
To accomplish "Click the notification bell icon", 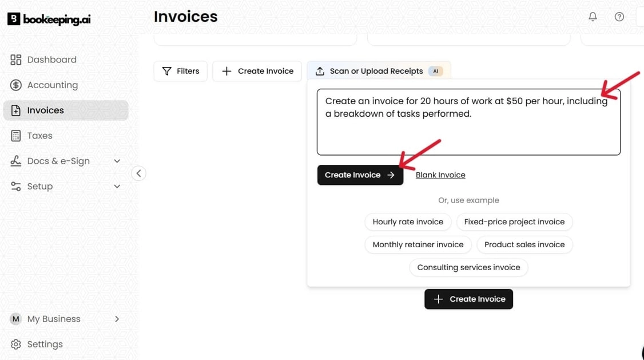I will click(593, 17).
